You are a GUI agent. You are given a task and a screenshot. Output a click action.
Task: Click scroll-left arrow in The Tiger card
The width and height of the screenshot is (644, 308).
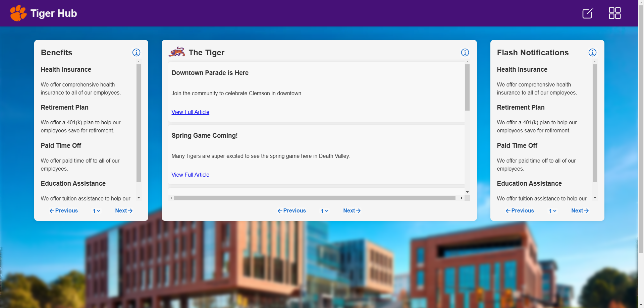pyautogui.click(x=171, y=198)
